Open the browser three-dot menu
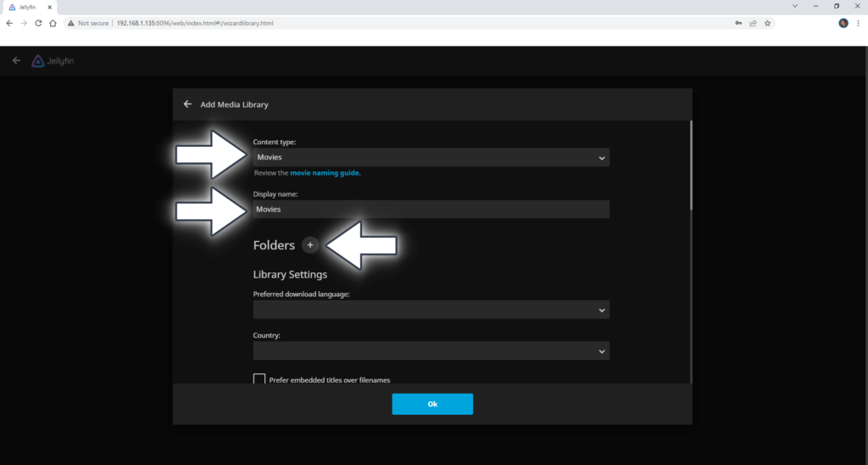 tap(859, 23)
